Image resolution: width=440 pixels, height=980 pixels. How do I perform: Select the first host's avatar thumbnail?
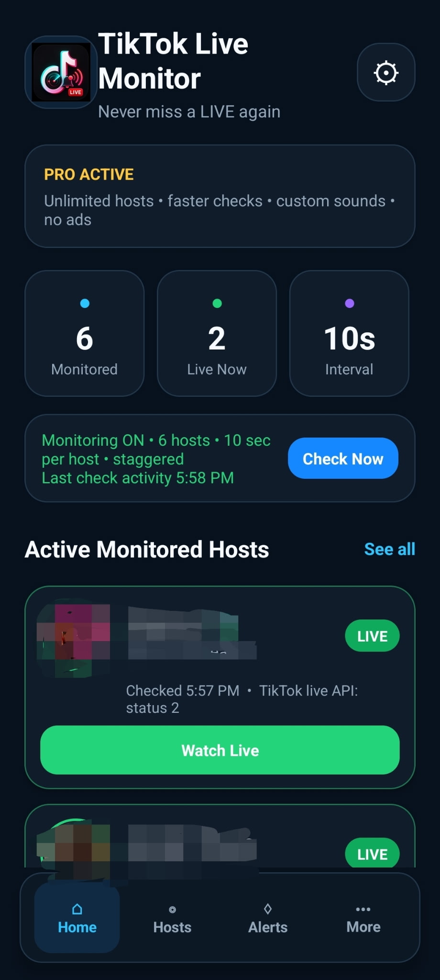point(74,637)
